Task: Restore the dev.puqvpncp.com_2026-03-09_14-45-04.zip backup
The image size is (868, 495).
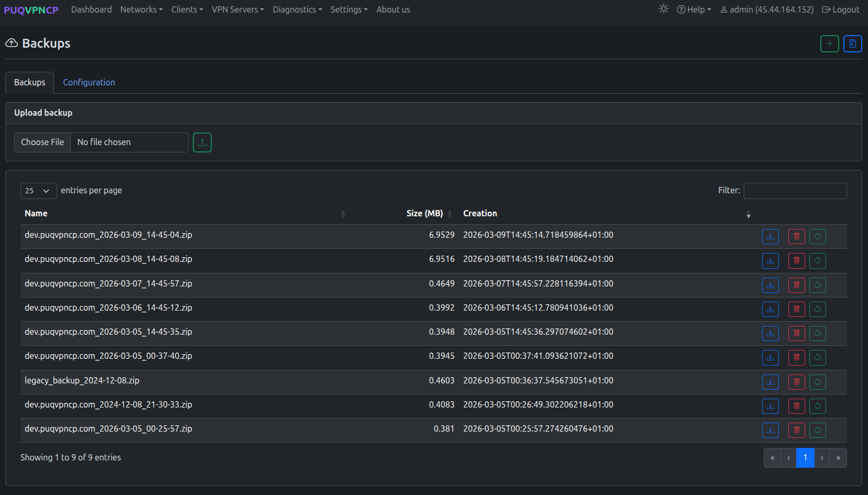Action: [817, 236]
